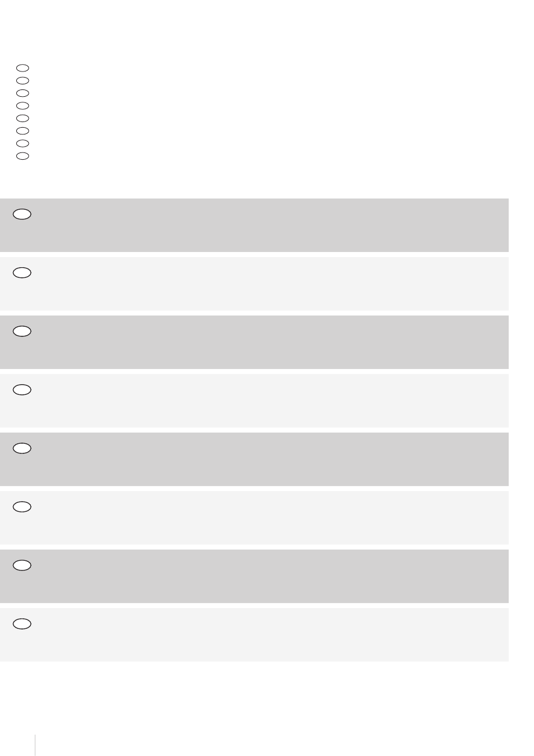Mark the oval in the first light-gray band

click(22, 273)
